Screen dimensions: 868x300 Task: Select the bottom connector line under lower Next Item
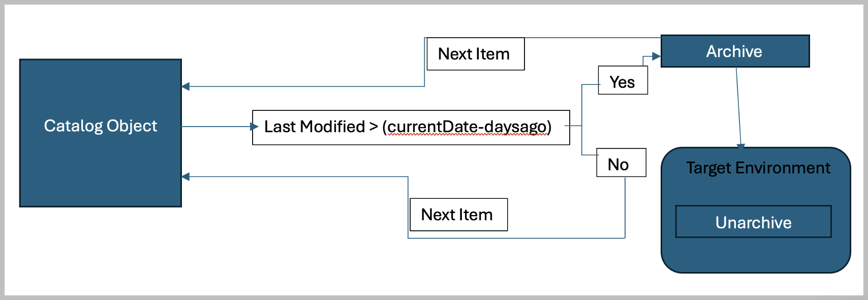pos(516,238)
